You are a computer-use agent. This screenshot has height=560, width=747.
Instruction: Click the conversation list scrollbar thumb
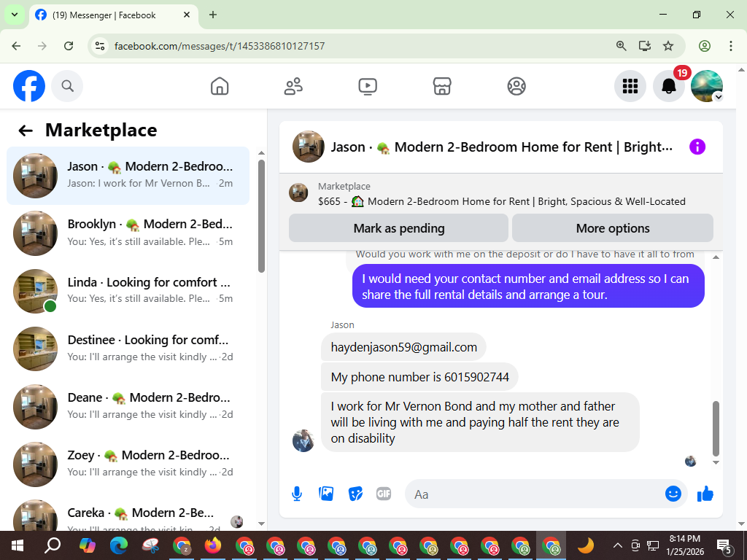[x=261, y=216]
